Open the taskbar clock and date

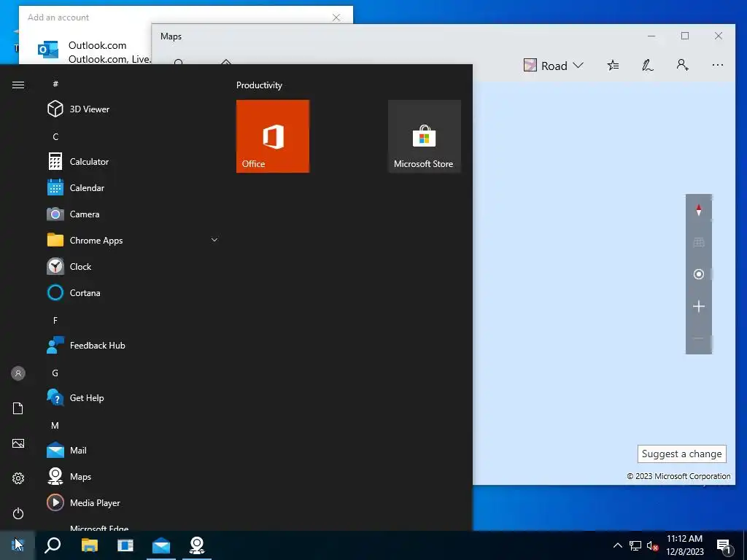click(x=684, y=545)
